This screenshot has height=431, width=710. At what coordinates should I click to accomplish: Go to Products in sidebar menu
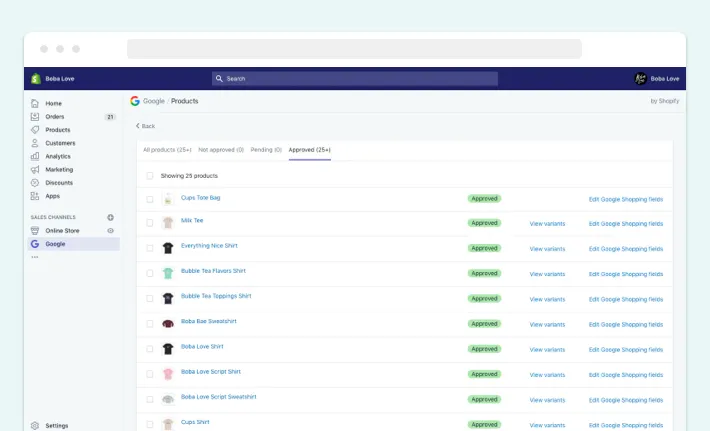click(x=58, y=129)
